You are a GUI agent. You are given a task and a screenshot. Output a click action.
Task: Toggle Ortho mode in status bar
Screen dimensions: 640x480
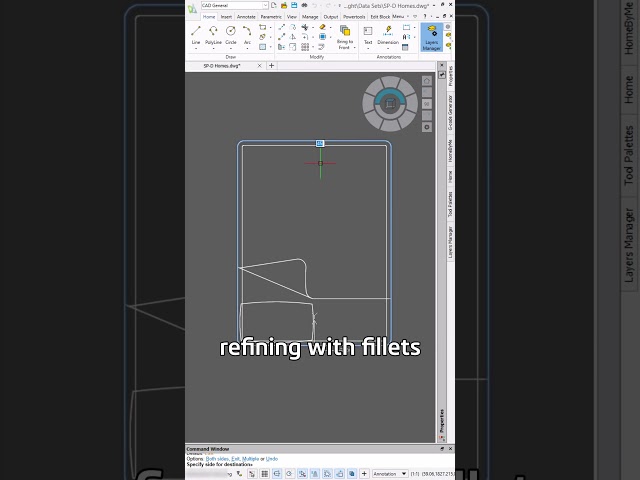click(x=277, y=474)
